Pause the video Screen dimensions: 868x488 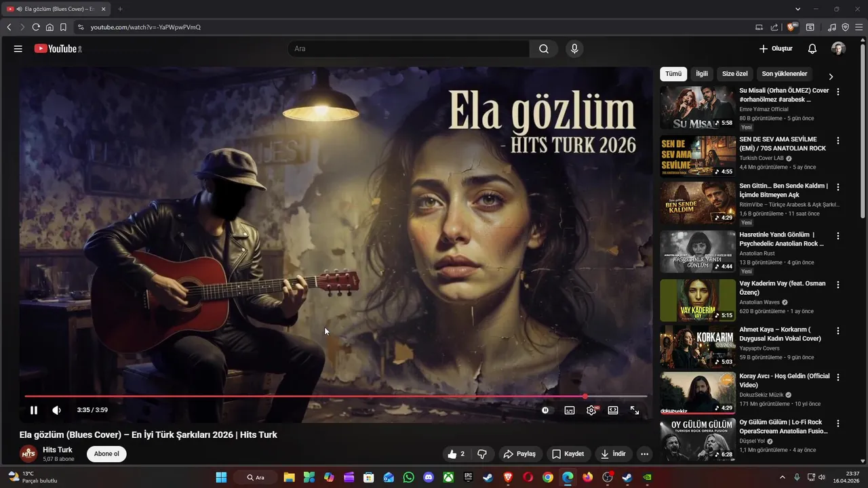[x=34, y=410]
